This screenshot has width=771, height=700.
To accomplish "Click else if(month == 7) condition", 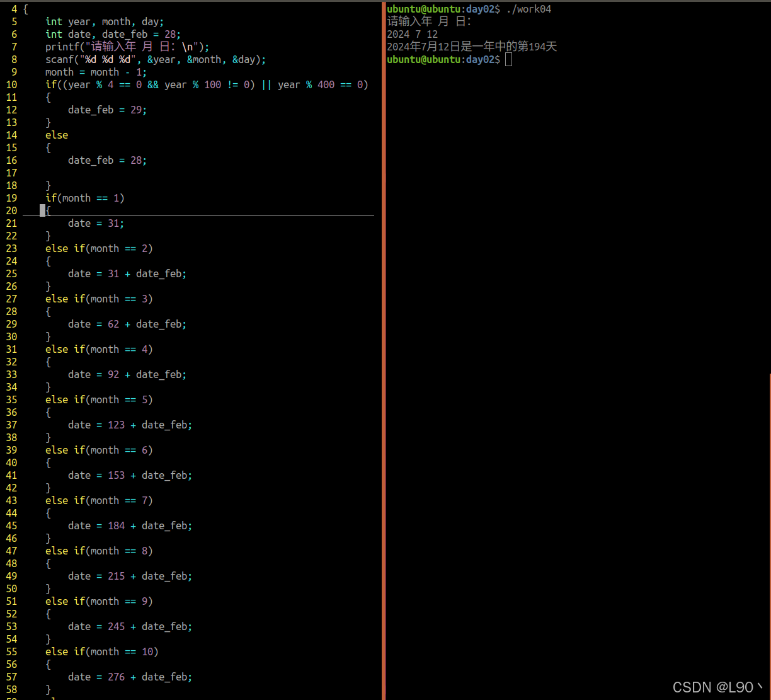I will pos(99,500).
